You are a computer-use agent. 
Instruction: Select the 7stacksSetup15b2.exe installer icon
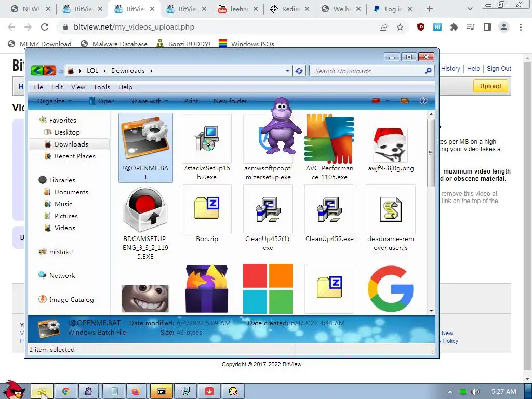point(207,138)
